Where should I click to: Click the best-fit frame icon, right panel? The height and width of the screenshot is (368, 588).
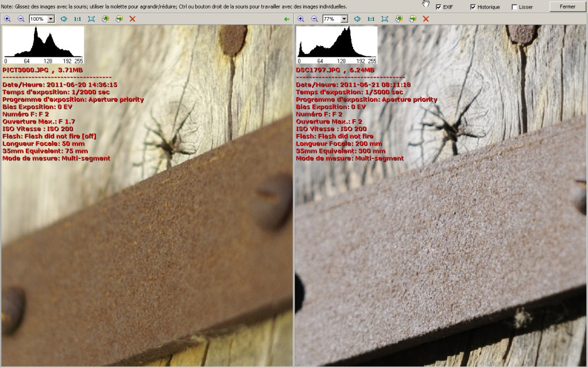(x=385, y=19)
